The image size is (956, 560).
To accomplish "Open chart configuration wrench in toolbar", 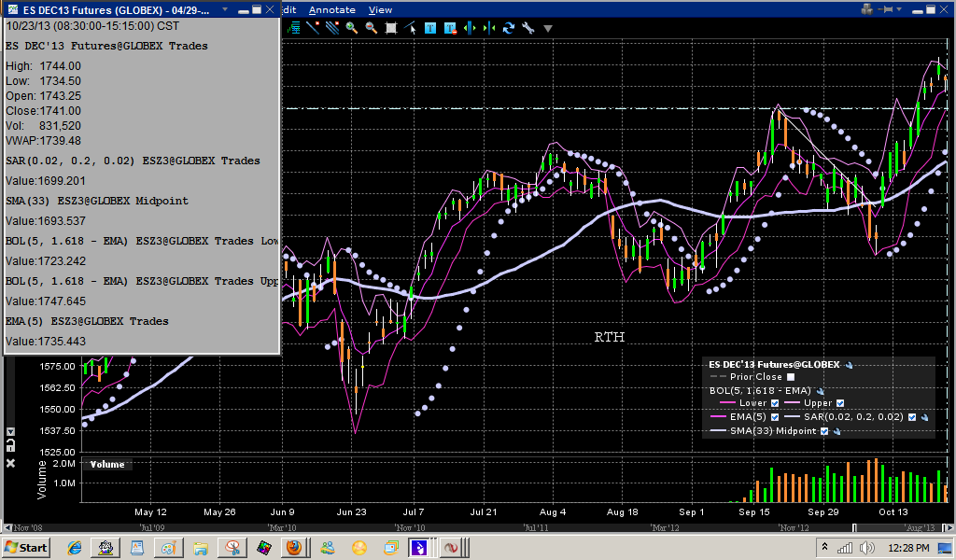I will coord(528,28).
